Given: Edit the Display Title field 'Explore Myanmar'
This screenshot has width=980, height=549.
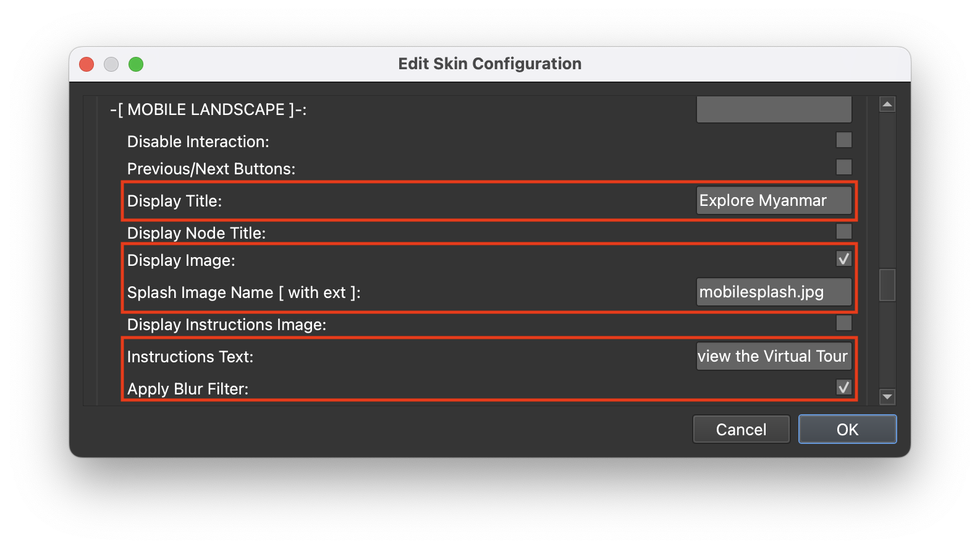Looking at the screenshot, I should pos(774,200).
